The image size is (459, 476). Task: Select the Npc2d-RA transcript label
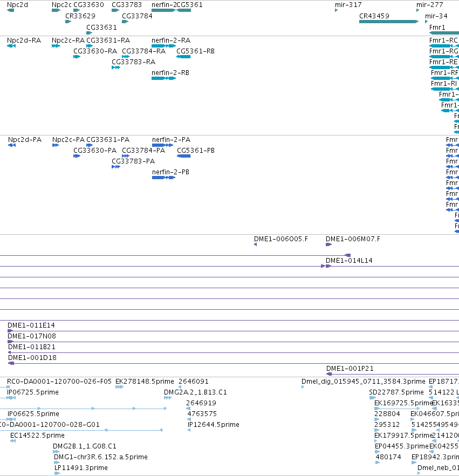[x=24, y=40]
